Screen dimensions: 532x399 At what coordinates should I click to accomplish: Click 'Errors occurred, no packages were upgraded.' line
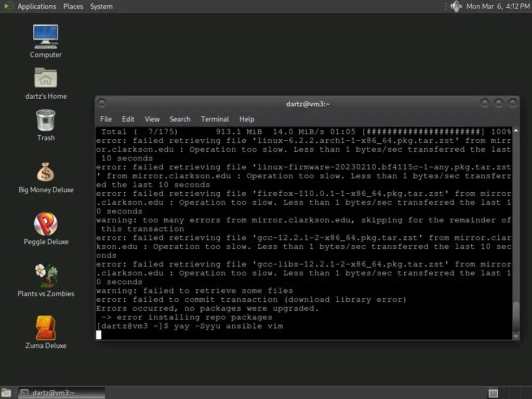207,309
